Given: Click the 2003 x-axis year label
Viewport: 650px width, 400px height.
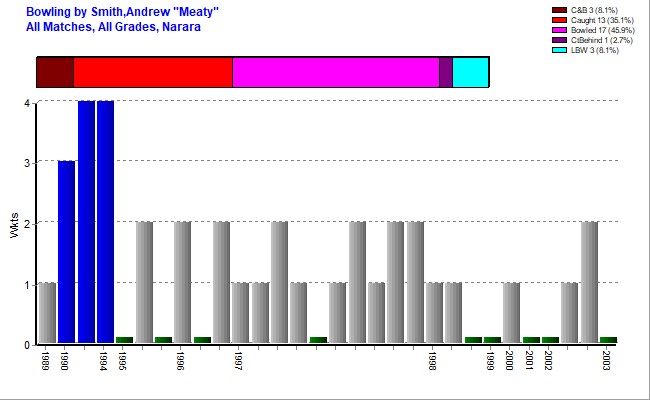Looking at the screenshot, I should (606, 361).
